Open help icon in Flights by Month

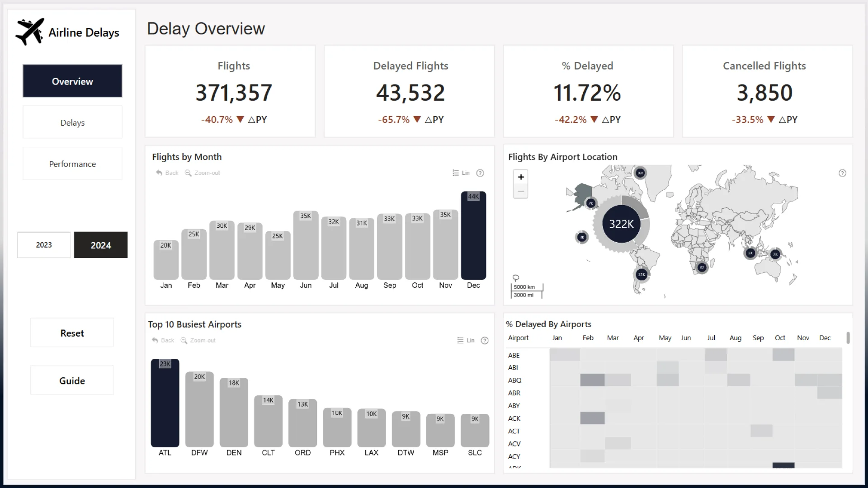[480, 173]
